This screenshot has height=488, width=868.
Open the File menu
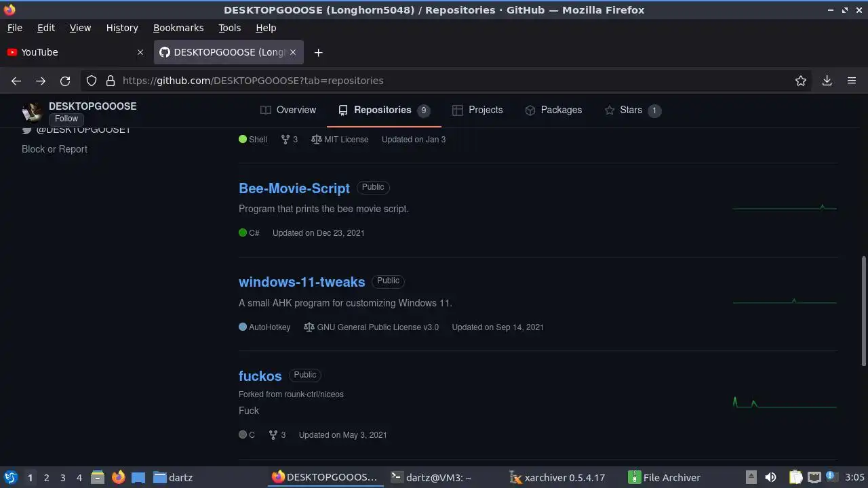tap(14, 28)
